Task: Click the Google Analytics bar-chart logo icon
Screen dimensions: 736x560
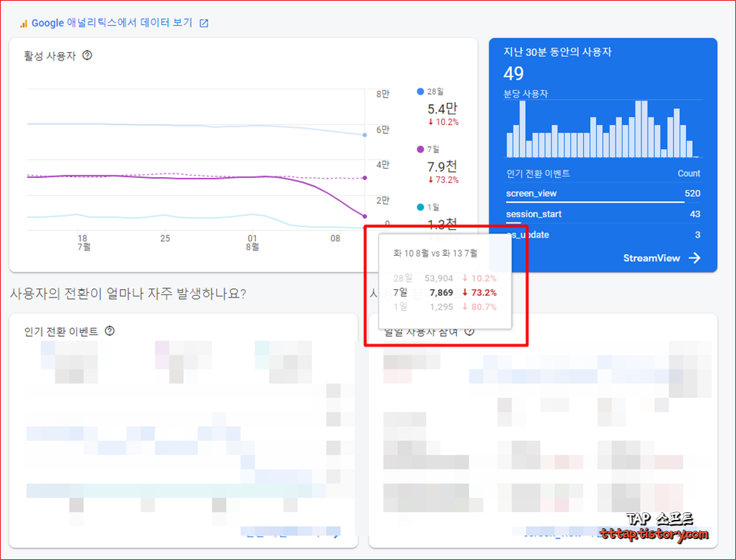Action: click(x=23, y=23)
